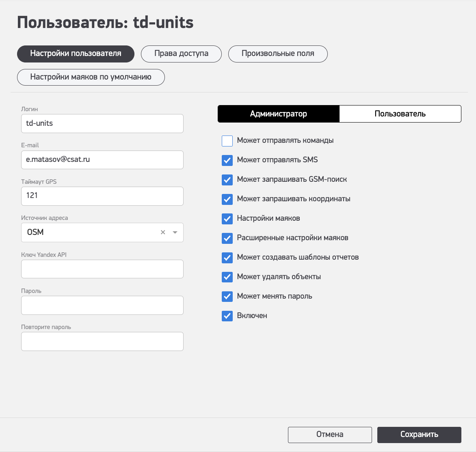Viewport: 476px width, 452px height.
Task: Toggle 'Может удалять объекты' checkbox
Action: point(227,277)
